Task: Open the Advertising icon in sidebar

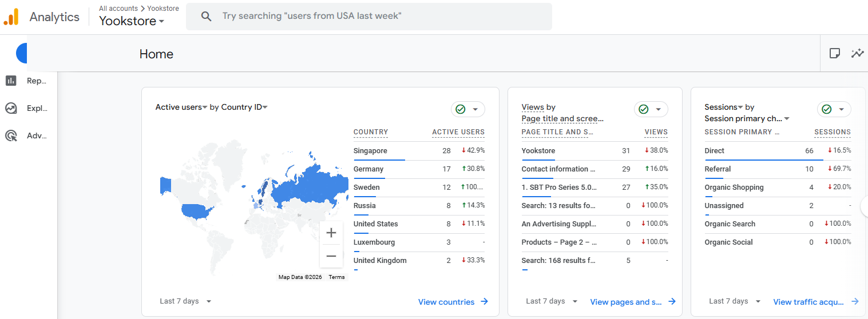Action: click(11, 135)
